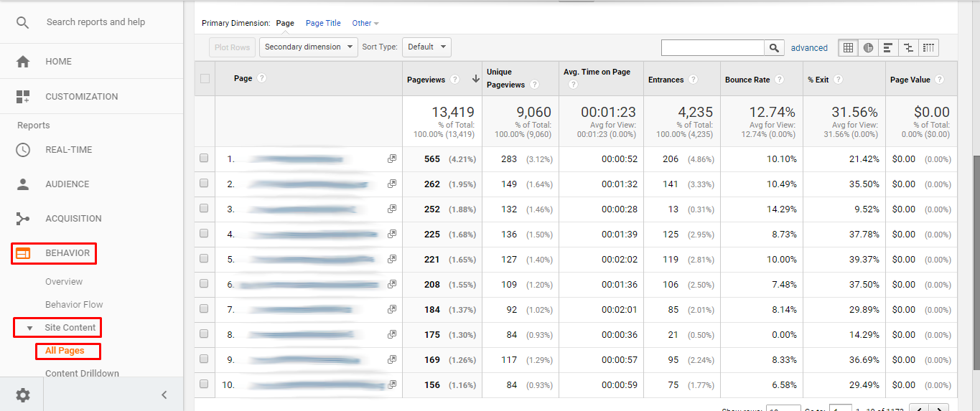This screenshot has width=980, height=411.
Task: Check the row 1 checkbox
Action: point(204,159)
